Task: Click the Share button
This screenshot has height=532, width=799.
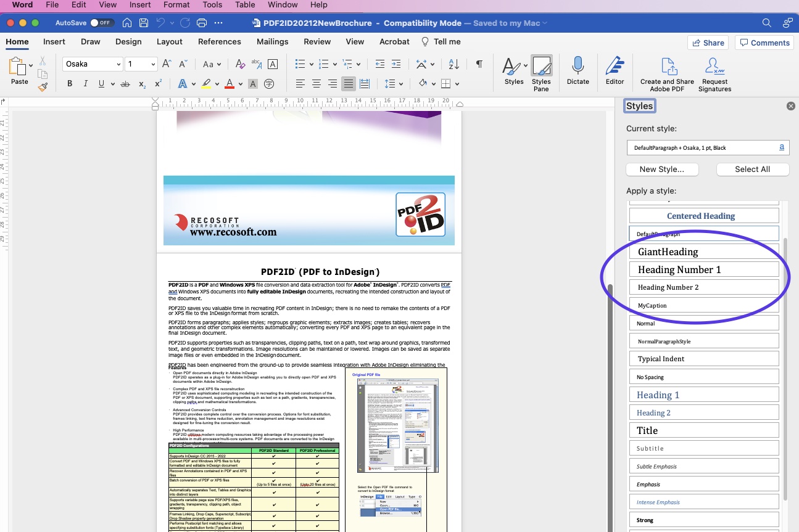Action: point(708,43)
